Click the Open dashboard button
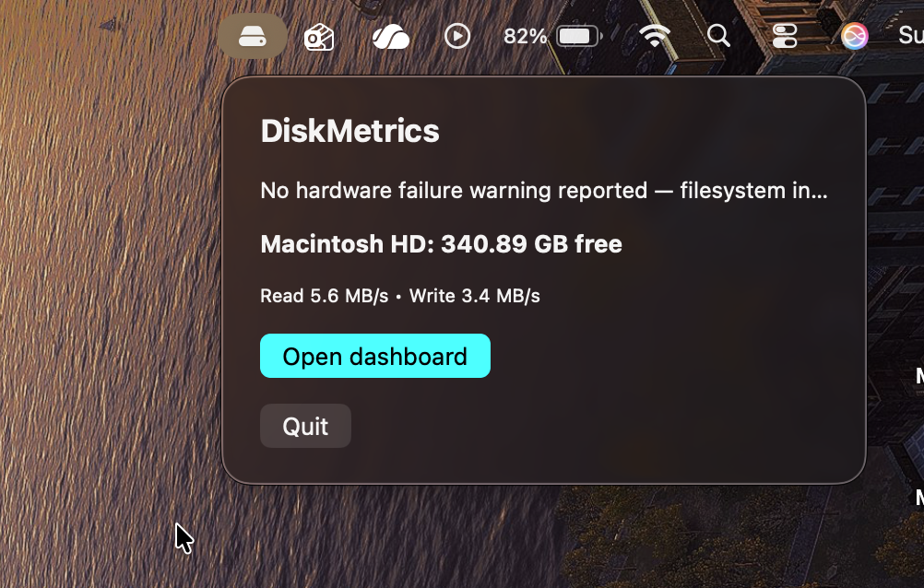 click(374, 356)
